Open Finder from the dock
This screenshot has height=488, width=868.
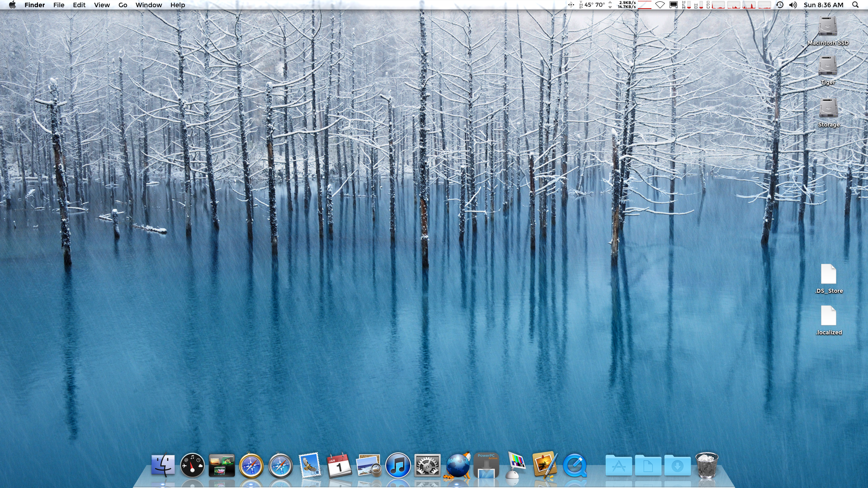pos(163,465)
